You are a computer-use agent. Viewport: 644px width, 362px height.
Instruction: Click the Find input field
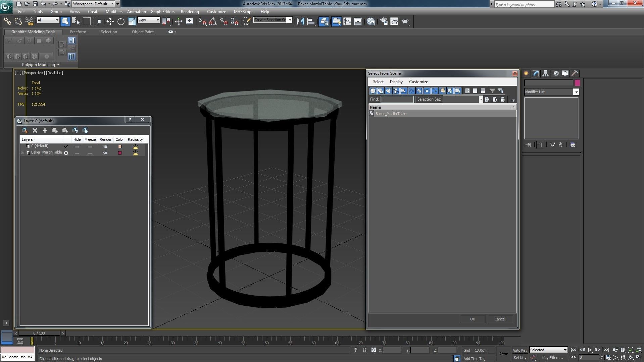pos(397,99)
